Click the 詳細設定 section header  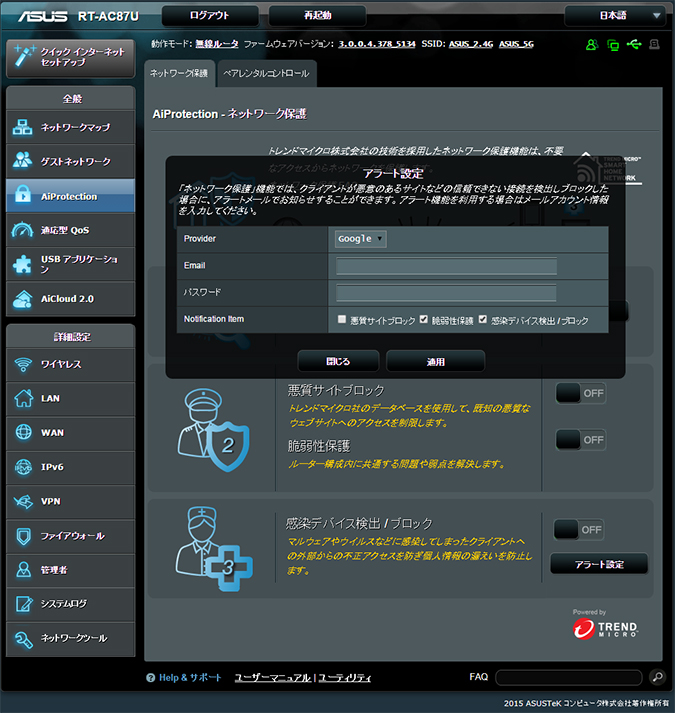(71, 337)
